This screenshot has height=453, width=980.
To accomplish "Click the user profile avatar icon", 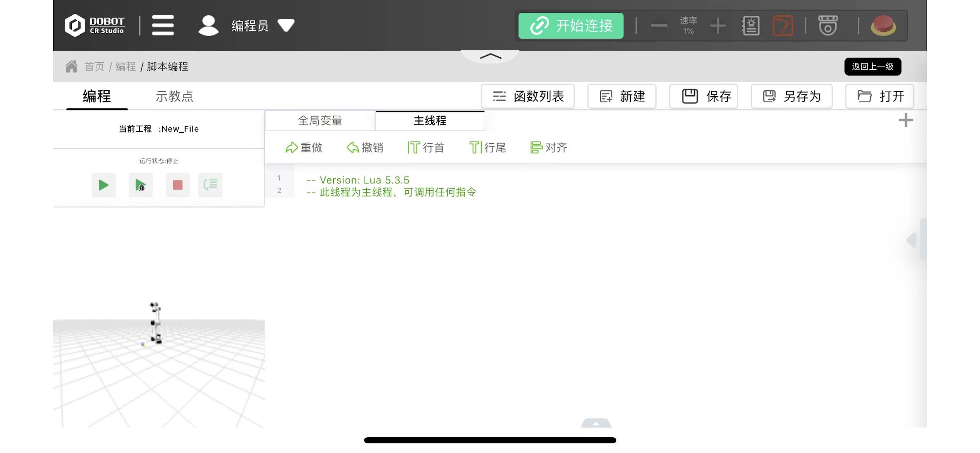I will click(x=208, y=25).
